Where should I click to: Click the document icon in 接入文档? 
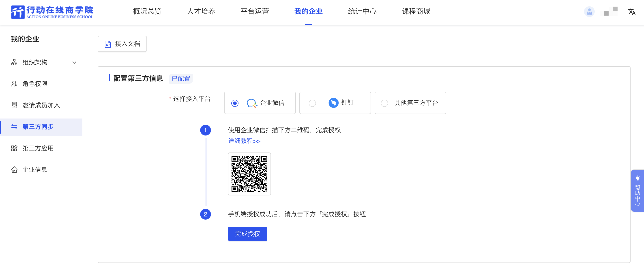(107, 44)
